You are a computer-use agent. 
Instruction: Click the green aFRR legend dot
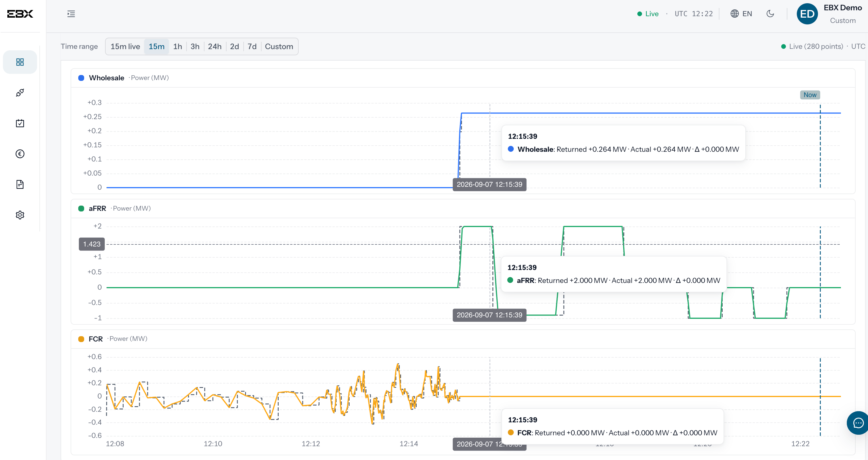[81, 209]
